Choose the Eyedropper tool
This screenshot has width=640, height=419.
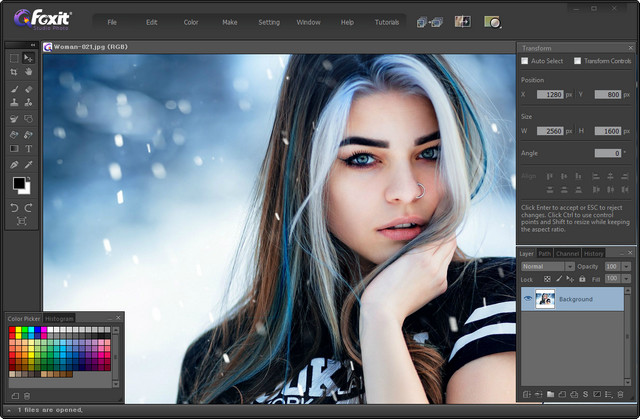click(x=28, y=163)
